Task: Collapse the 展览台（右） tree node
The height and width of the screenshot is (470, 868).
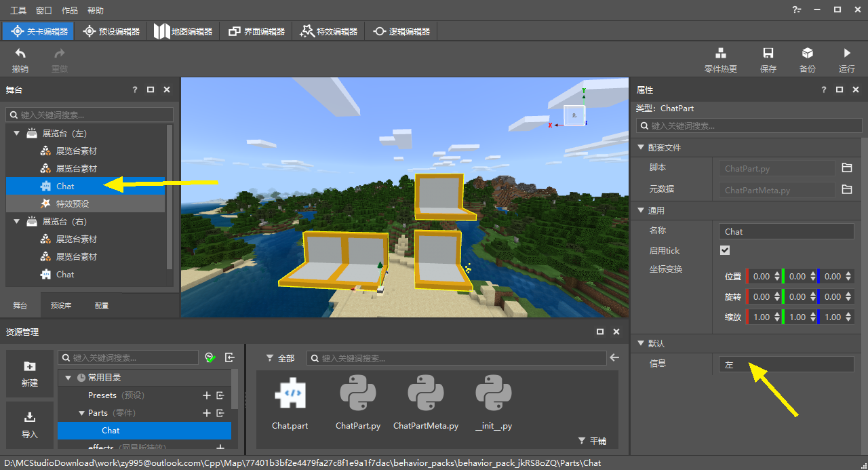Action: click(x=17, y=222)
